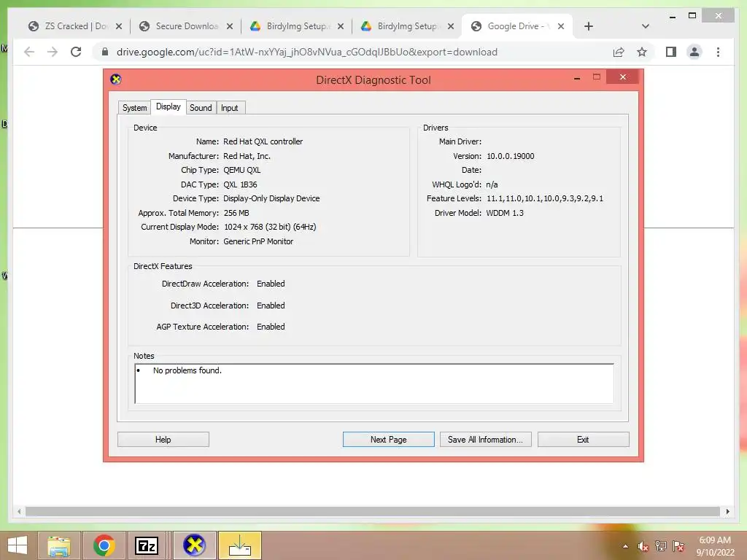
Task: Click the '256 MB' total memory value
Action: coord(236,213)
